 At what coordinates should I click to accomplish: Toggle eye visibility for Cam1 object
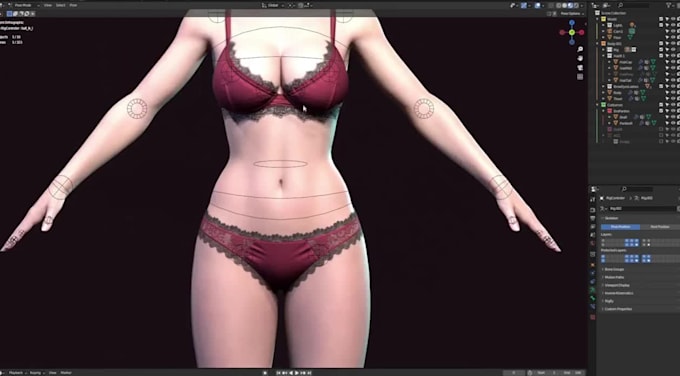tap(673, 31)
